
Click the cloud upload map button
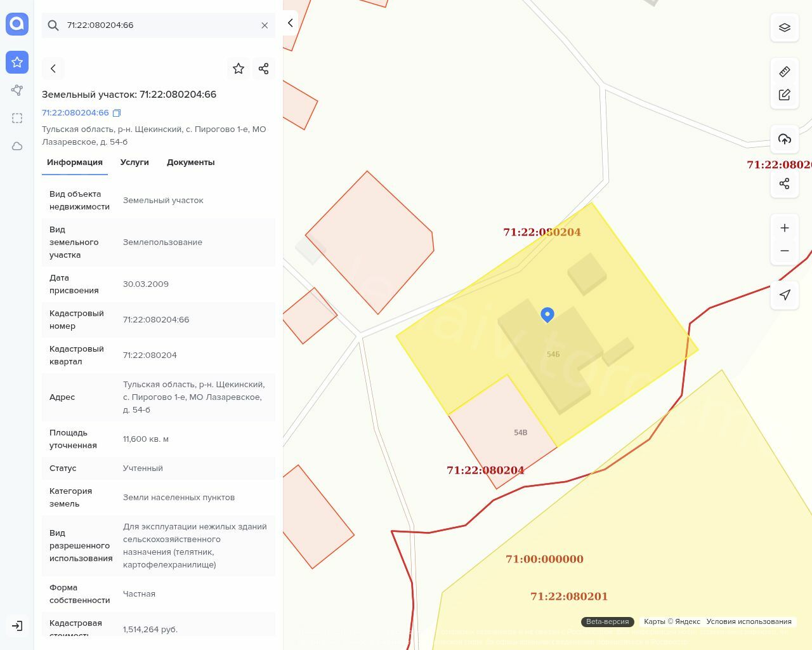[784, 139]
